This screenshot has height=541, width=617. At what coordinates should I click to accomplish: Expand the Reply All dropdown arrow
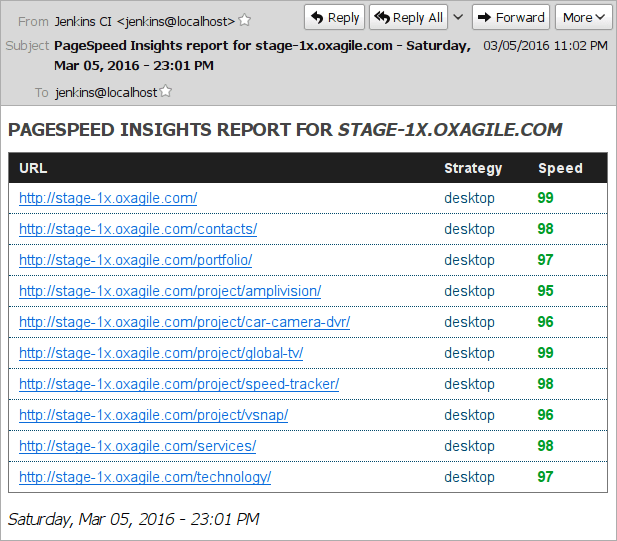pyautogui.click(x=458, y=17)
